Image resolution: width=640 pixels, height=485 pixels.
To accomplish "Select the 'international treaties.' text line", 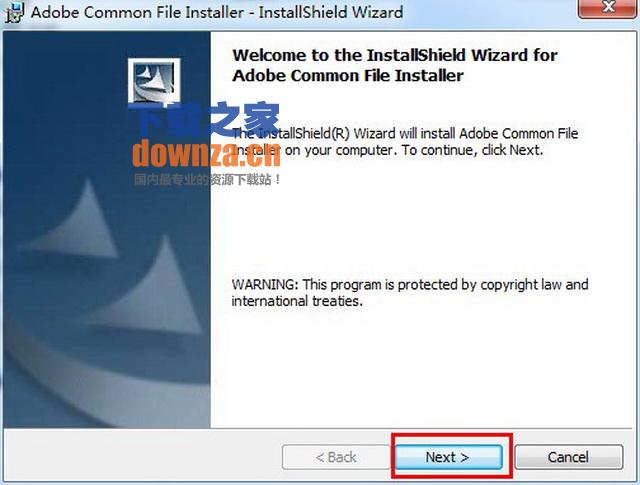I will [297, 301].
